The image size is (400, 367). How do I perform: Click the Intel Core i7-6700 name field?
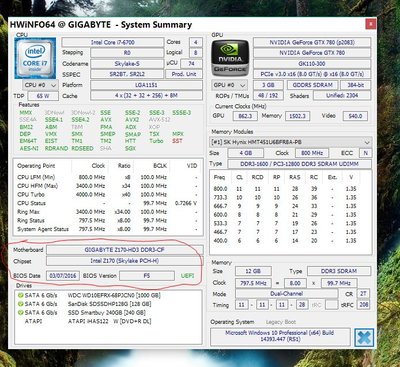click(x=113, y=42)
